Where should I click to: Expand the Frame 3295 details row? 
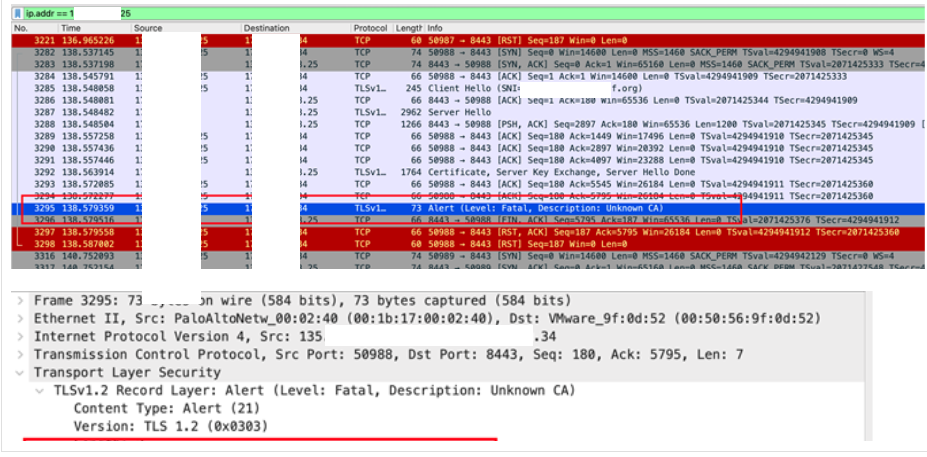[20, 300]
